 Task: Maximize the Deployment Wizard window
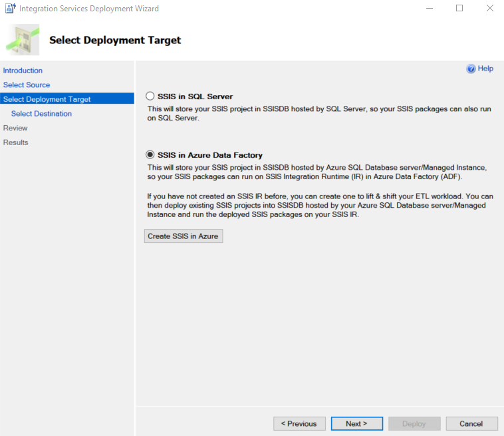point(459,9)
